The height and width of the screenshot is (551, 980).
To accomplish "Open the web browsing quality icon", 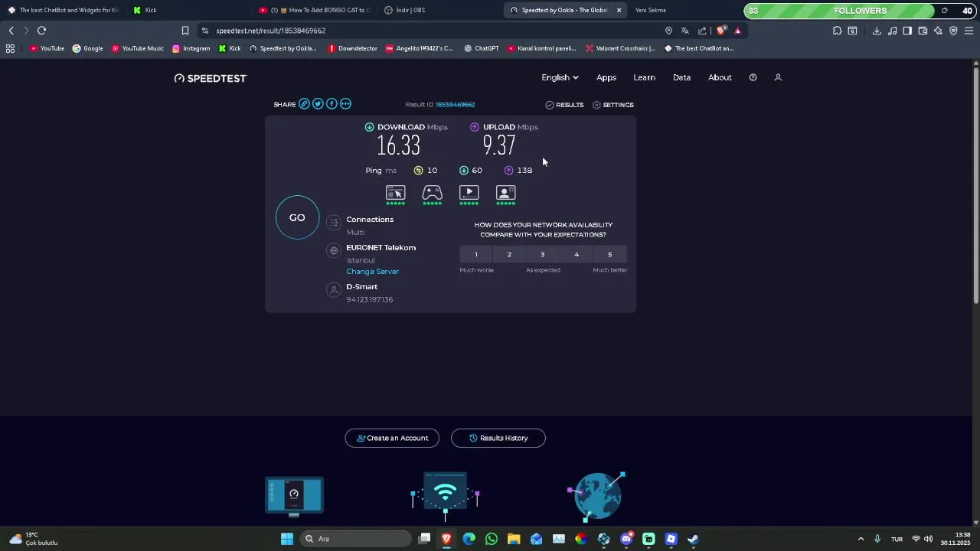I will pyautogui.click(x=395, y=193).
